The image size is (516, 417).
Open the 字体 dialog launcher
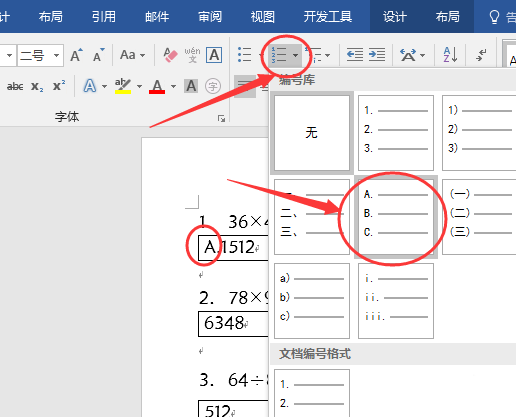tap(221, 118)
